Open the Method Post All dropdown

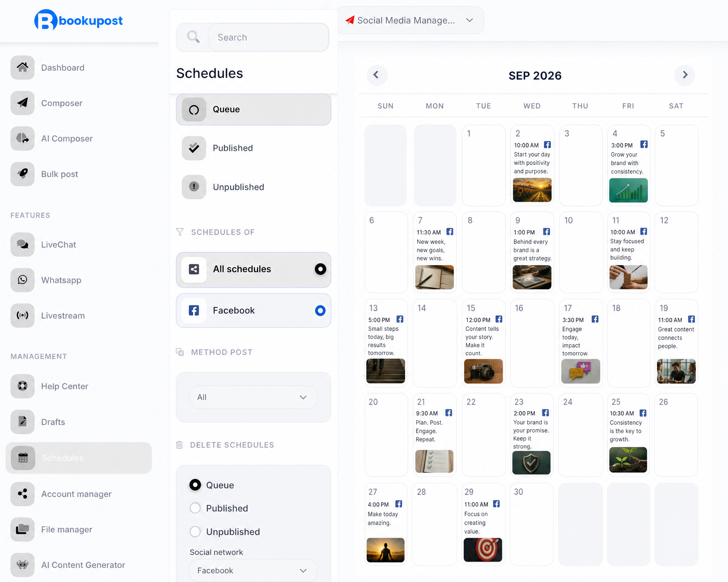(253, 397)
